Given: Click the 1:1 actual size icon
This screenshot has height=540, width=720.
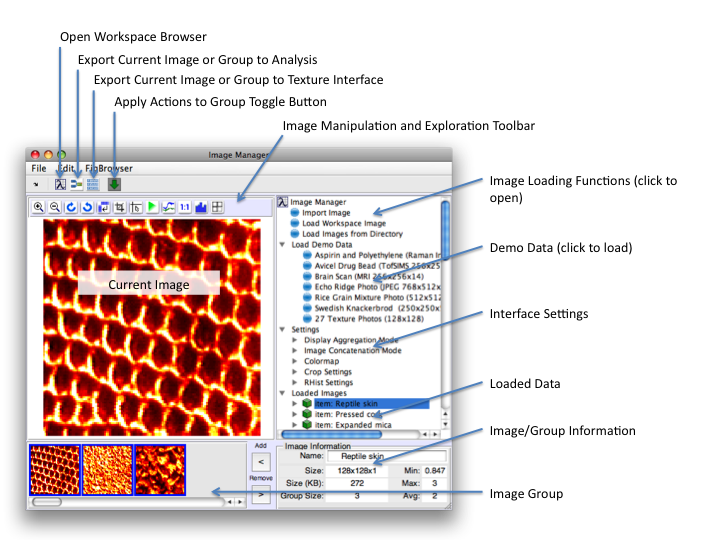Looking at the screenshot, I should pyautogui.click(x=184, y=207).
